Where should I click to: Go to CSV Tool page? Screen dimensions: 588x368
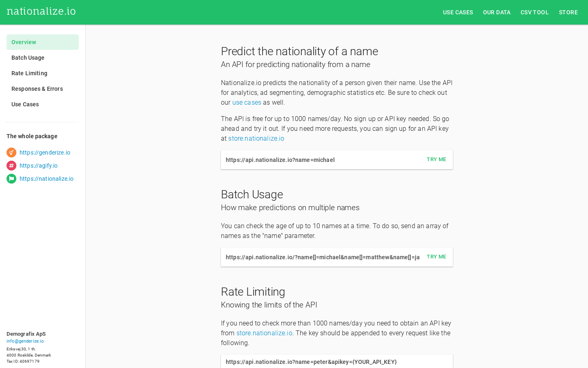click(535, 12)
